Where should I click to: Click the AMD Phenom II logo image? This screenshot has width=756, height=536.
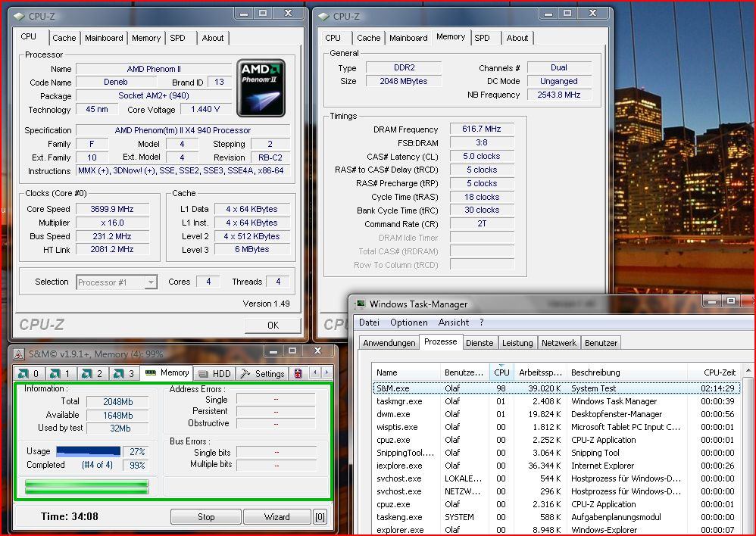pyautogui.click(x=261, y=88)
